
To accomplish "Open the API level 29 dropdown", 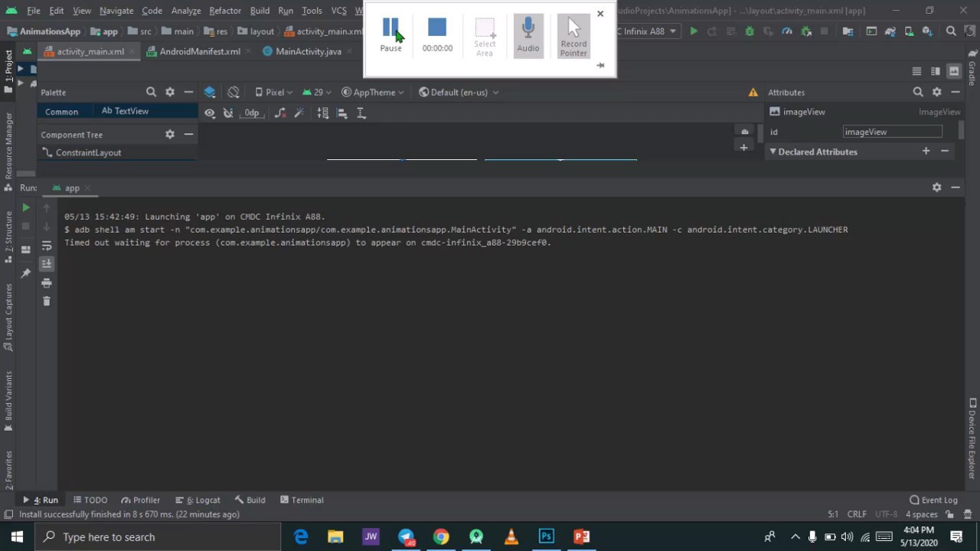I will click(316, 92).
